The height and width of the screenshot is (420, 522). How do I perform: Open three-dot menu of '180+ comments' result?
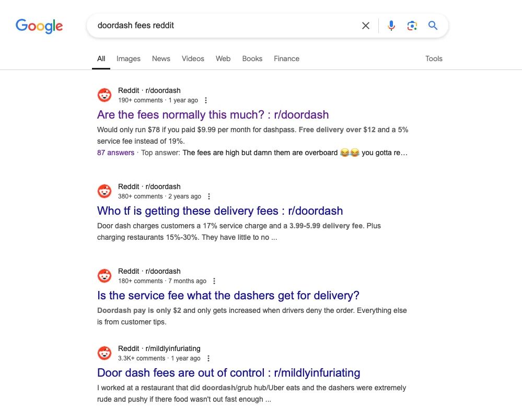point(214,281)
